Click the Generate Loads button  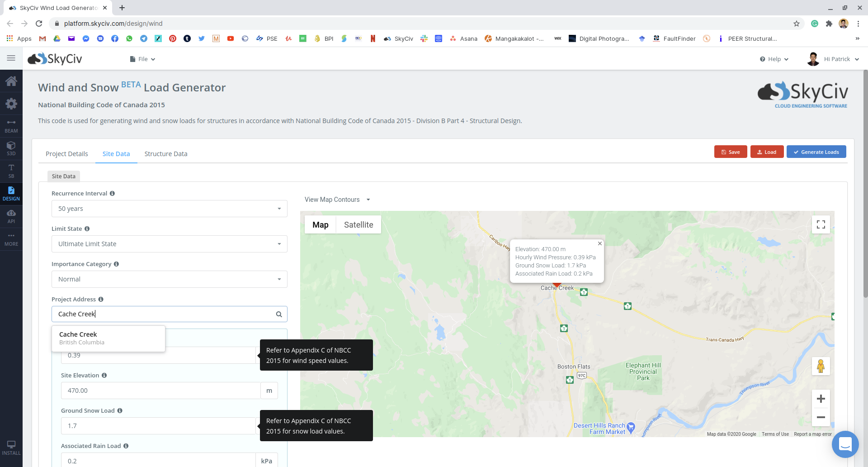[x=816, y=152]
